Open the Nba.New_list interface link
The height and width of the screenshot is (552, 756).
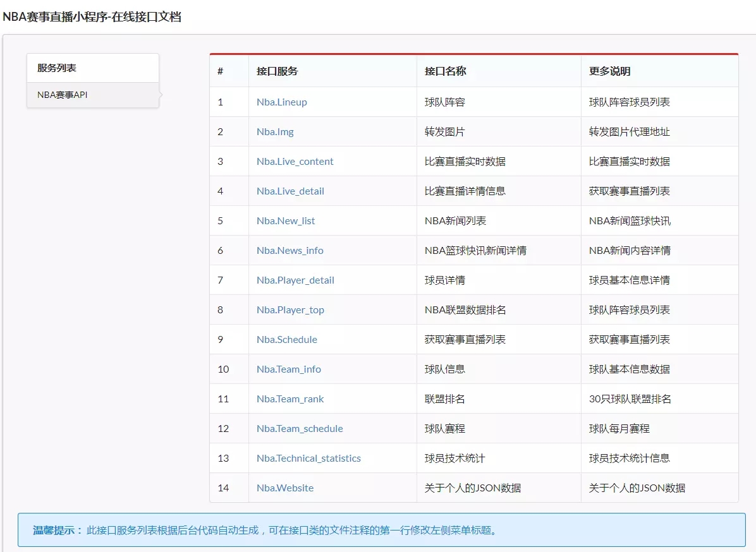(x=286, y=221)
